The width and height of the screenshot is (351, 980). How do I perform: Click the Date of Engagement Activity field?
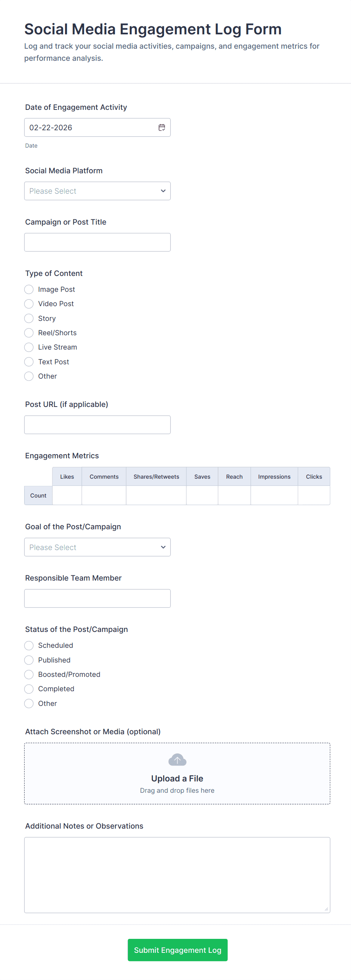(91, 128)
